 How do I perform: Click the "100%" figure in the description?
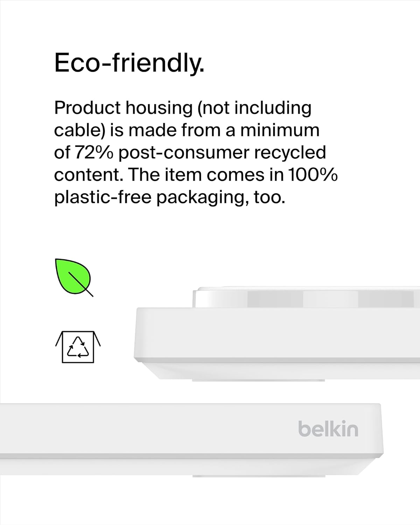click(x=313, y=175)
